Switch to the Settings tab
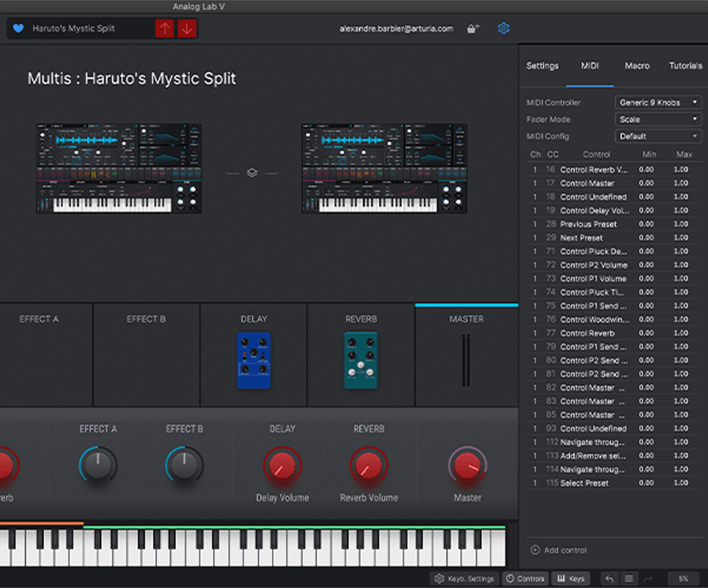 542,66
